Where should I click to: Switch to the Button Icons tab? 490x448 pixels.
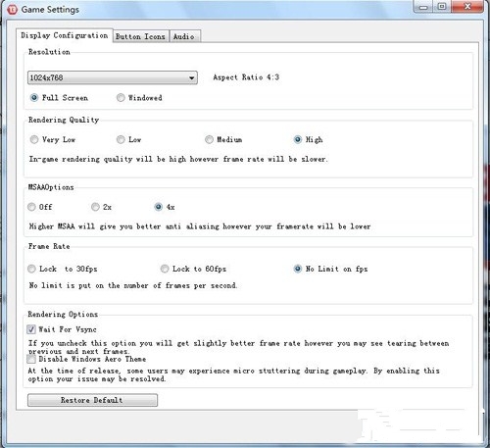pos(140,36)
